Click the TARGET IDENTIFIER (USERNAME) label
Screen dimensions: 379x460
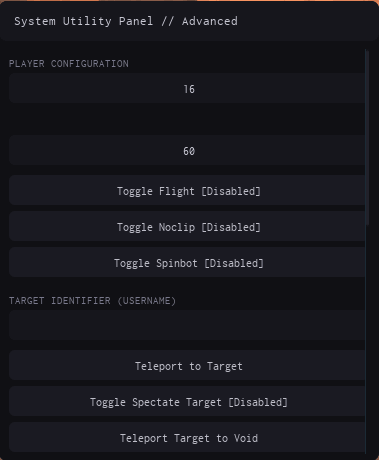click(92, 301)
